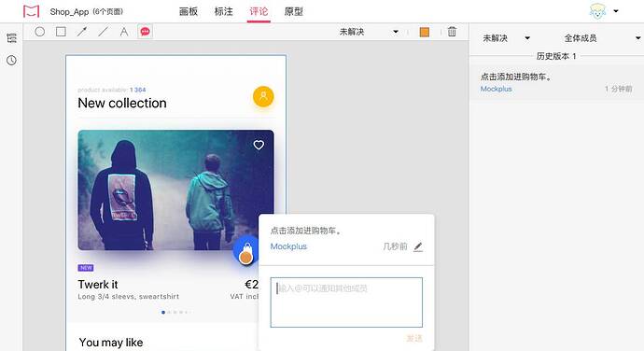This screenshot has width=644, height=351.
Task: Click the heart favorite icon on photo
Action: click(x=259, y=145)
